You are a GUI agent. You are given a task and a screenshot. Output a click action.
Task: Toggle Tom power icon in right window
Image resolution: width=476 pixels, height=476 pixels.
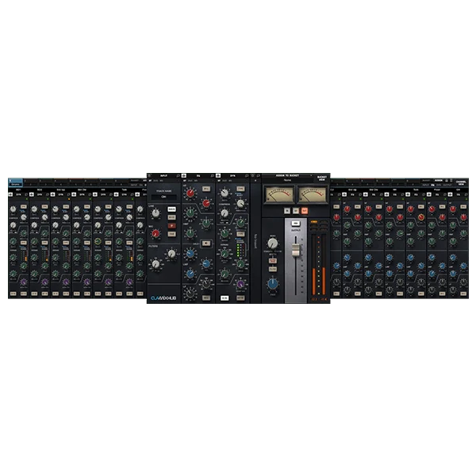408,194
